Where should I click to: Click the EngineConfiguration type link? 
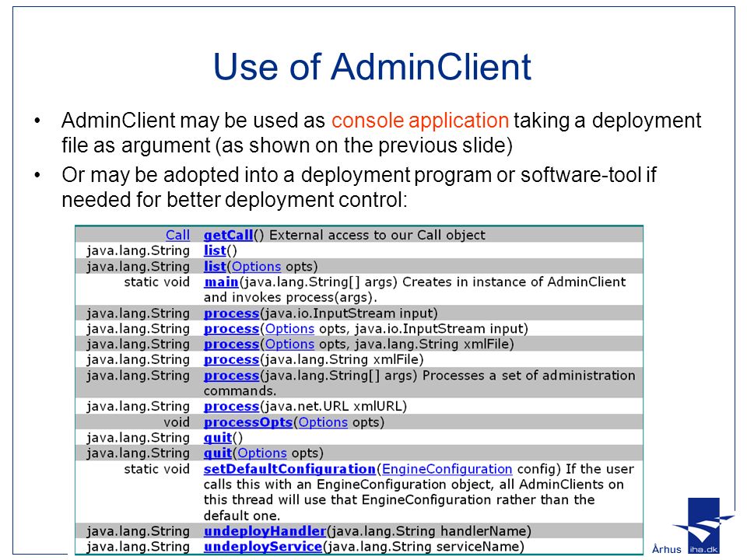tap(447, 469)
